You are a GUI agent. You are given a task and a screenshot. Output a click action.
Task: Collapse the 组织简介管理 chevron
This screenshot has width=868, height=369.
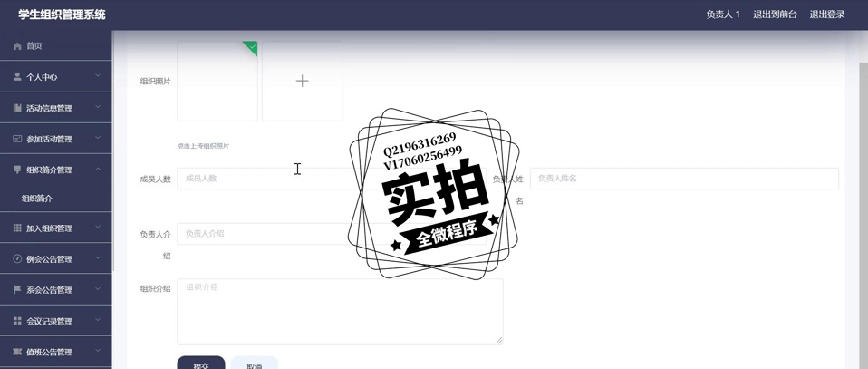(x=98, y=170)
